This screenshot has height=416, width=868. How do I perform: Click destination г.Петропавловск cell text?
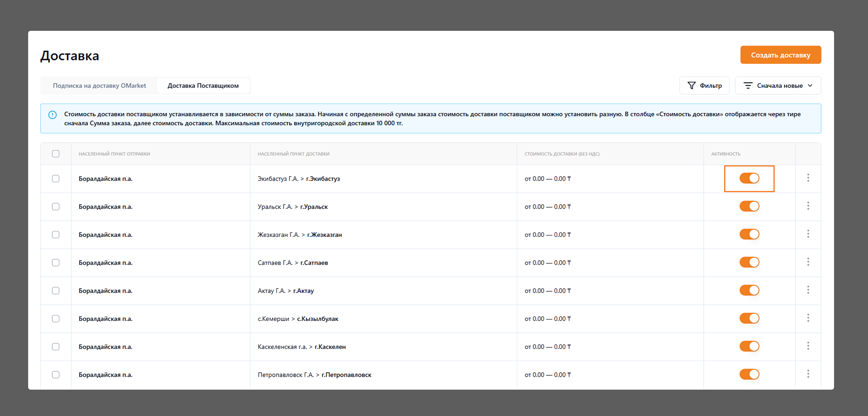tap(346, 374)
